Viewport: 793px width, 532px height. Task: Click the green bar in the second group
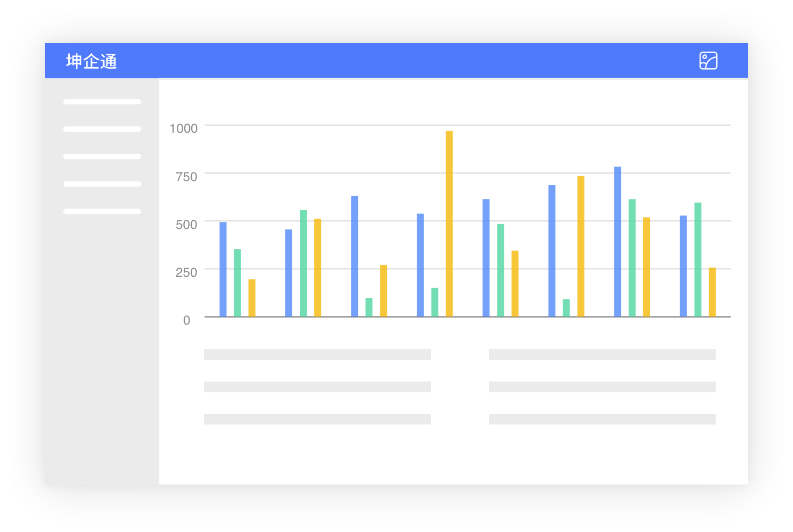(303, 263)
